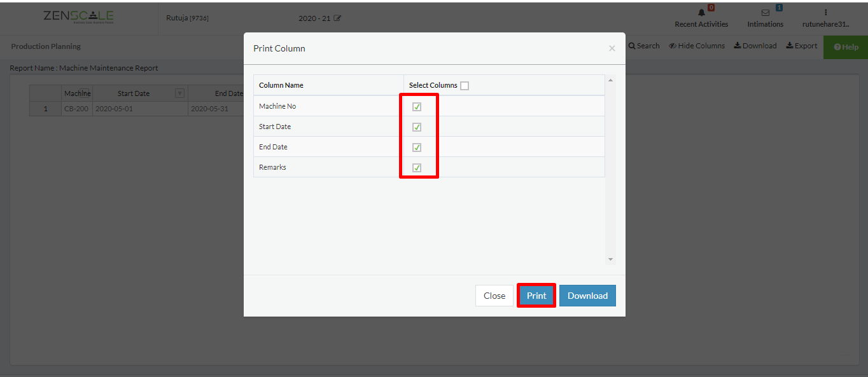Click the ZENSCALE logo
The width and height of the screenshot is (868, 377).
coord(78,17)
